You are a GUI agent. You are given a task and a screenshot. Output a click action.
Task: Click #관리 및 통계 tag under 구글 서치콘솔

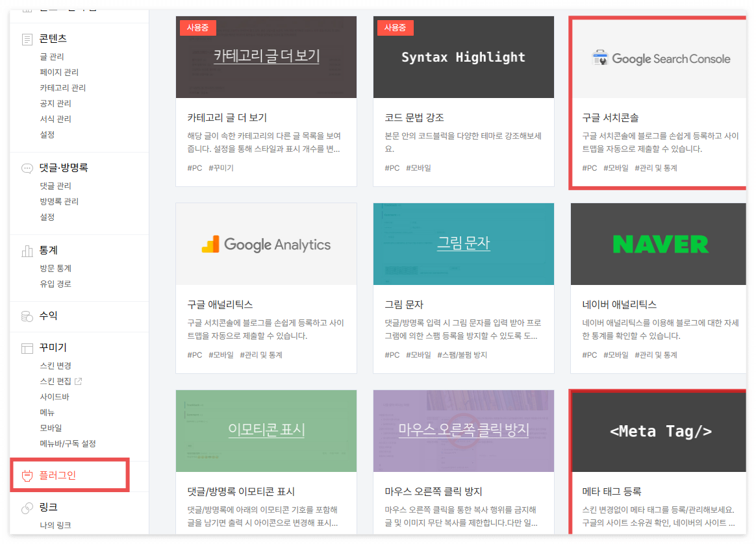tap(656, 167)
